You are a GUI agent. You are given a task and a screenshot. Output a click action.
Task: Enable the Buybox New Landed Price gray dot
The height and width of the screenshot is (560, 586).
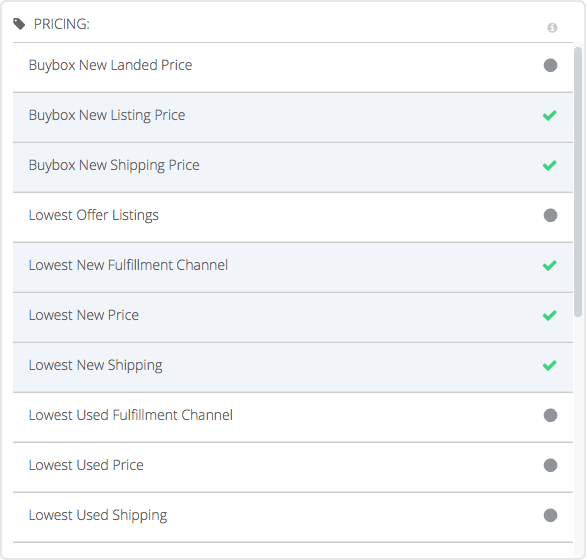point(550,65)
